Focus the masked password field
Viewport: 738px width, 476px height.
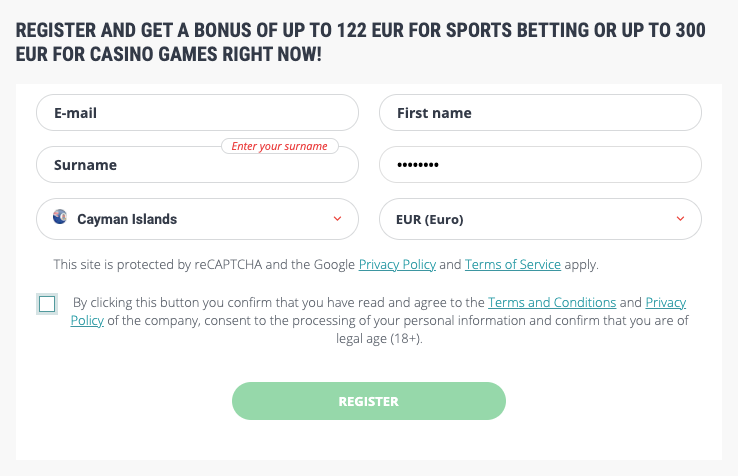coord(540,165)
